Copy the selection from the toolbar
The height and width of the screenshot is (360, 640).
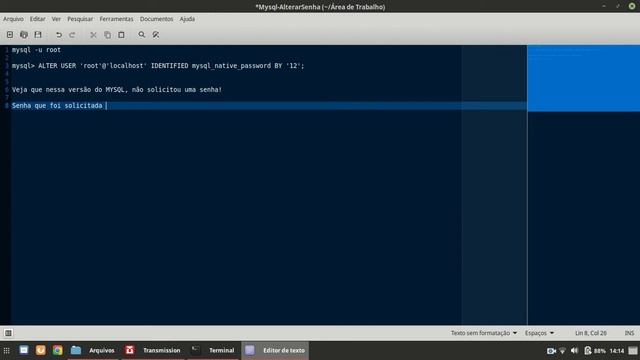107,35
